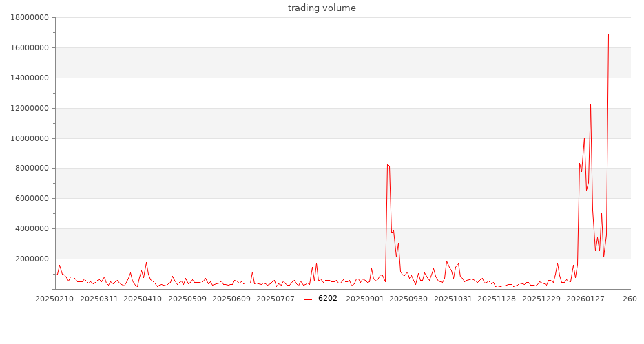Screen dimensions: 644x344
Task: Select the 20260127 x-axis date label
Action: (x=585, y=299)
